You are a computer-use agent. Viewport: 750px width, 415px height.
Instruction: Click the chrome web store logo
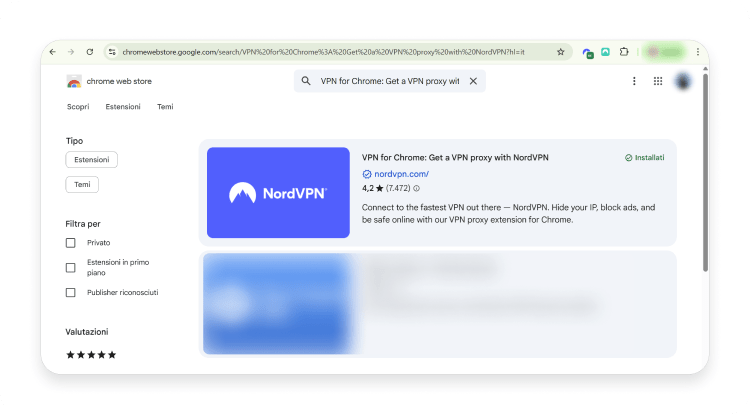(x=74, y=82)
